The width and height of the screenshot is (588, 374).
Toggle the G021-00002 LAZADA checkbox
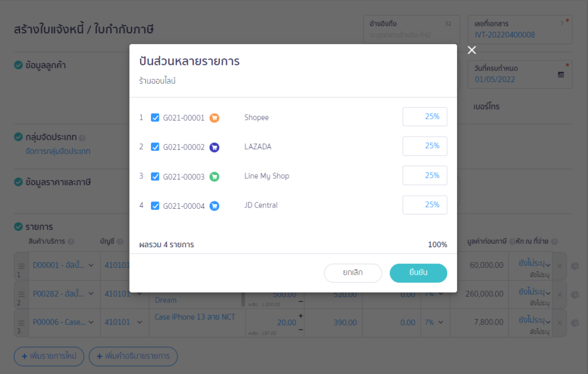[155, 147]
